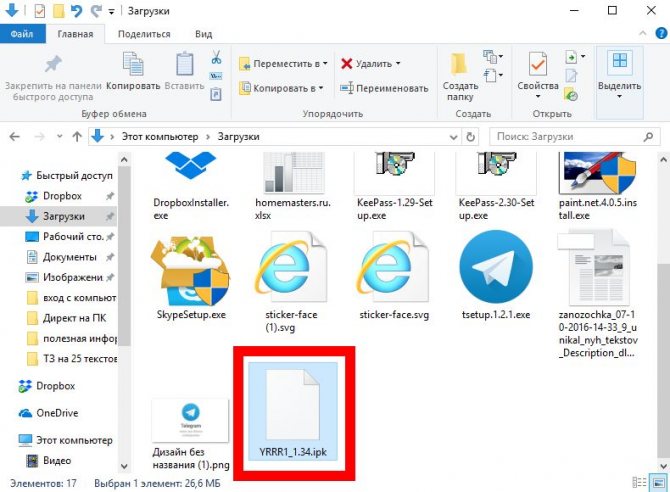Click the Копировать copy icon

[x=133, y=64]
